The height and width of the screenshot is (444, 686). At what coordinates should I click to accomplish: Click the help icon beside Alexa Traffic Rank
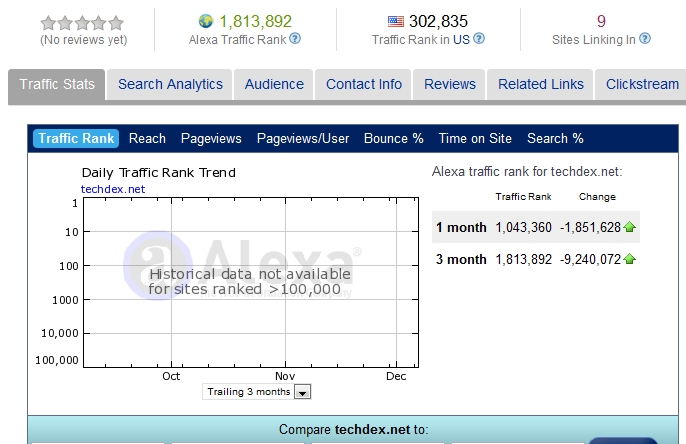point(295,39)
